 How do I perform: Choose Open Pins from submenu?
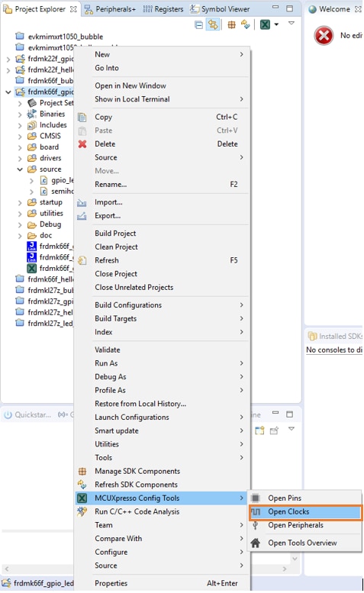304,498
